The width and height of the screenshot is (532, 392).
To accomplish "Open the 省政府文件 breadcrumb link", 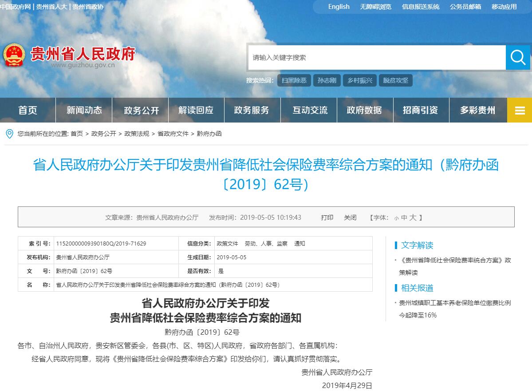I will coord(173,133).
